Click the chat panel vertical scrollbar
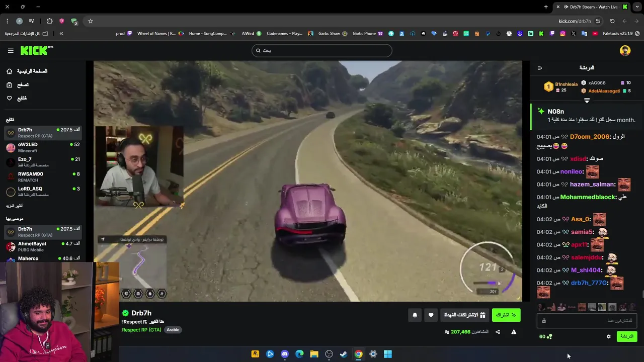The width and height of the screenshot is (644, 362). (642, 294)
